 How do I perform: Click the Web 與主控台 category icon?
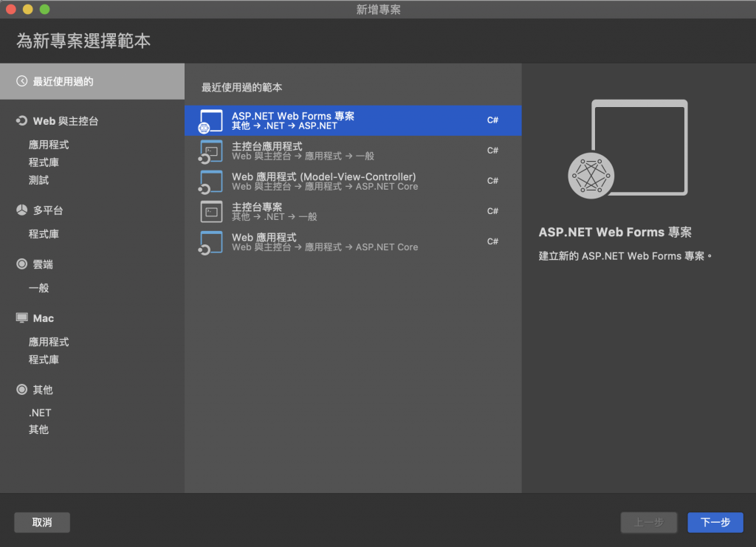tap(21, 120)
